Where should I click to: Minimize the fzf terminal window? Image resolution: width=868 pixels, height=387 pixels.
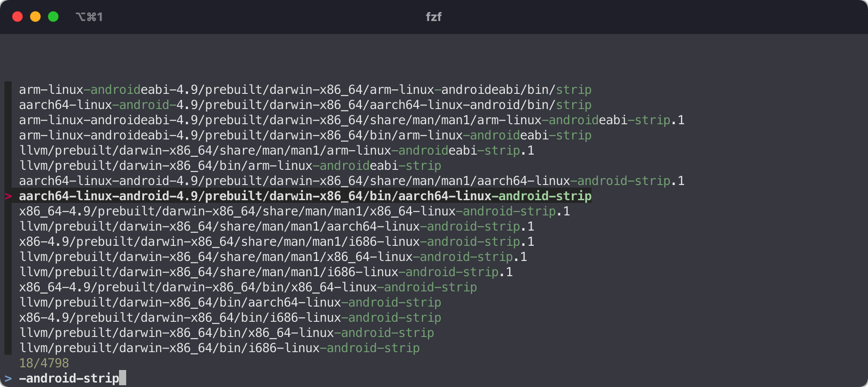tap(35, 17)
